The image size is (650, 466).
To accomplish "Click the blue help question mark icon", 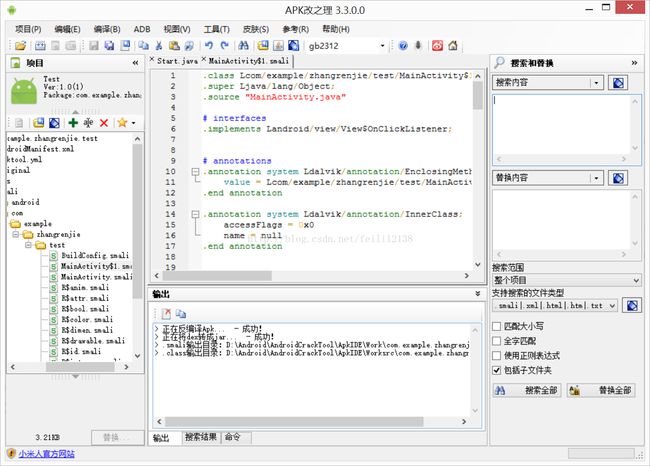I will coord(403,46).
